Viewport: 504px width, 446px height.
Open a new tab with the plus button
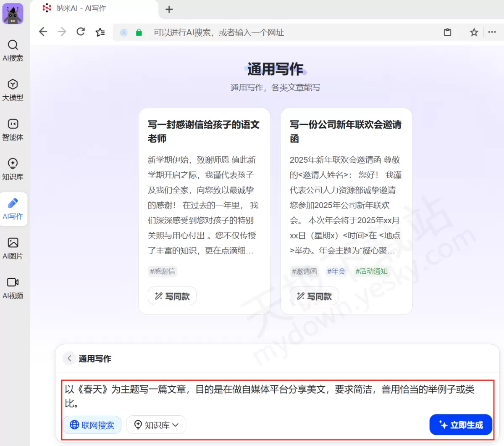pos(169,9)
